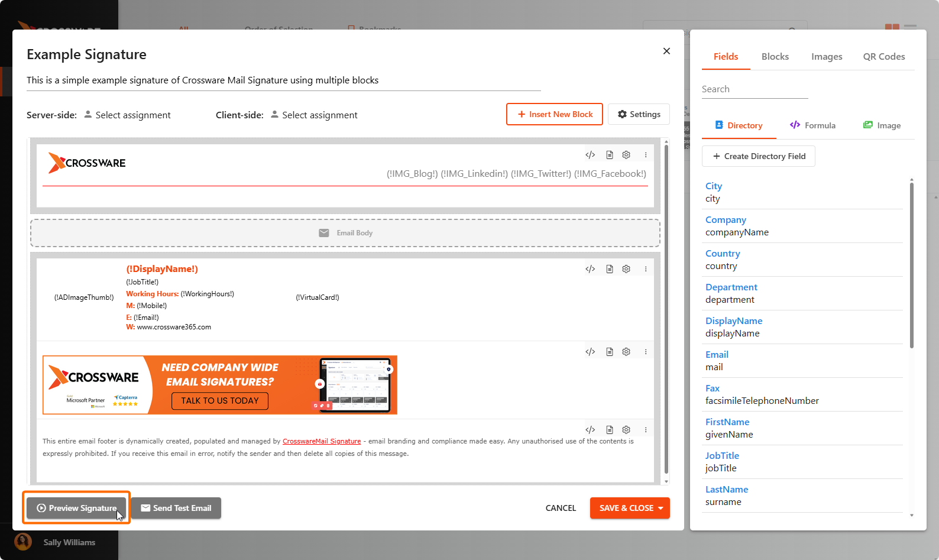Switch to the Blocks tab
Screen dimensions: 939x560
tap(775, 57)
